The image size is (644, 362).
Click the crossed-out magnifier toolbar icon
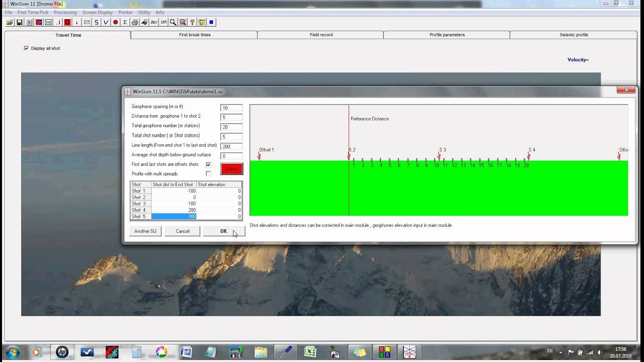coord(183,22)
